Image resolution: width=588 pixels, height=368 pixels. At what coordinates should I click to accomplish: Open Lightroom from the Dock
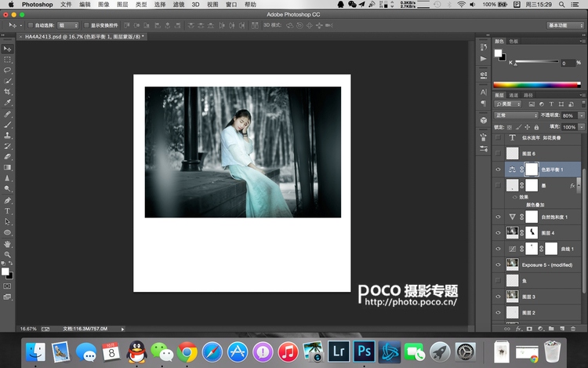coord(339,352)
